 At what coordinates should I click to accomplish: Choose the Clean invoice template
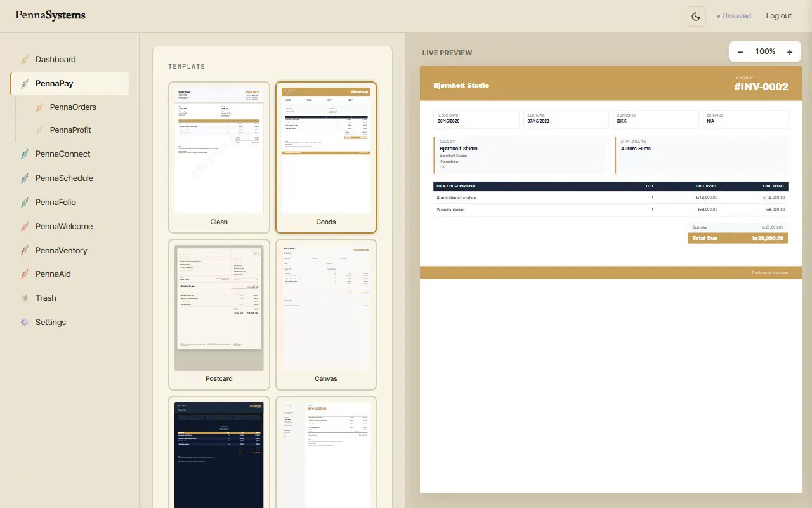(x=219, y=157)
